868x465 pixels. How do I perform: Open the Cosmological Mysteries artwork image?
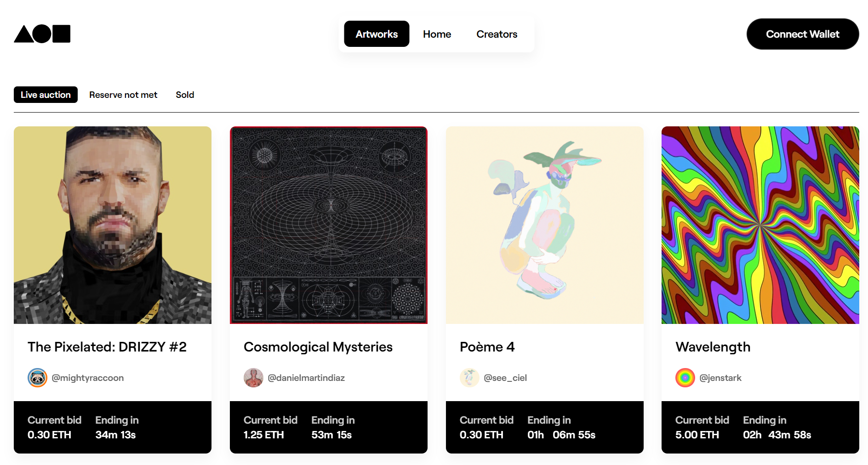pos(329,225)
